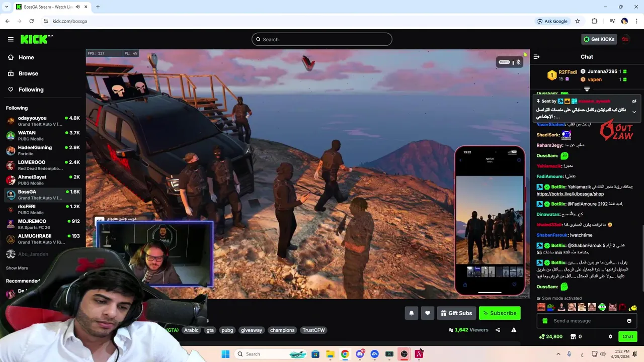Expand the gift leaderboard handle below vapen

coord(587,89)
